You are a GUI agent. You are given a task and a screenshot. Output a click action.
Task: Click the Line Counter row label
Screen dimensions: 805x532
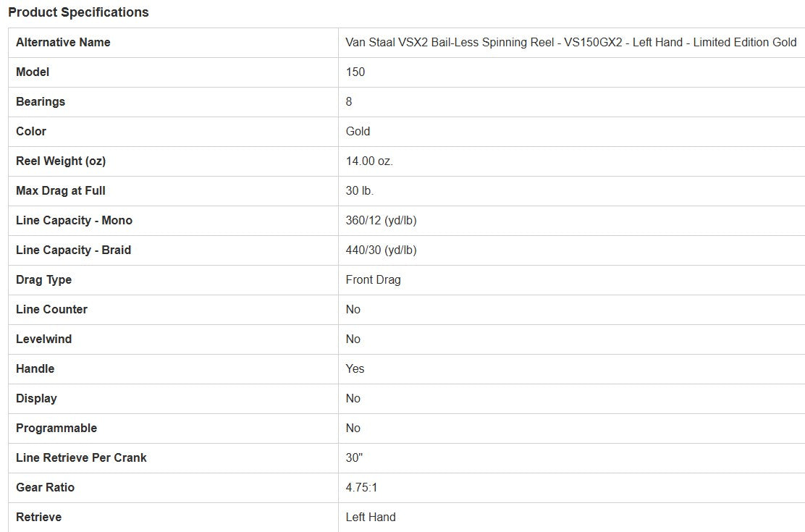pos(51,309)
